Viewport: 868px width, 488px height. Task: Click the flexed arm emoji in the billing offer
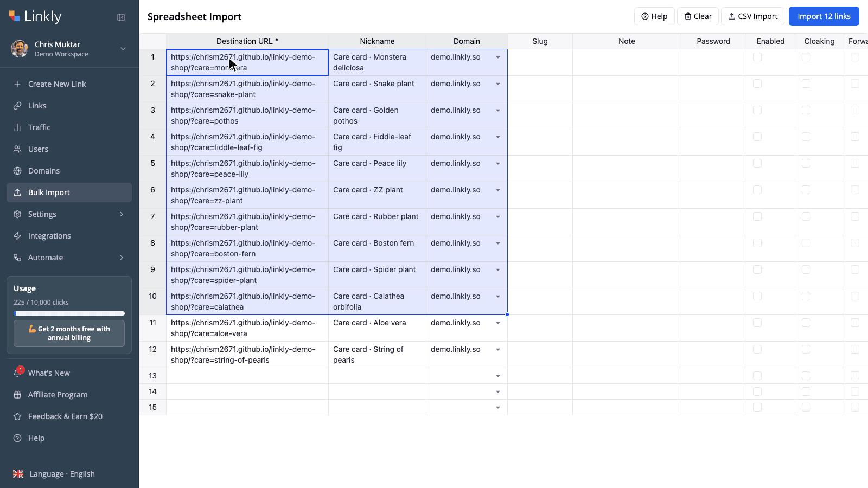(33, 329)
